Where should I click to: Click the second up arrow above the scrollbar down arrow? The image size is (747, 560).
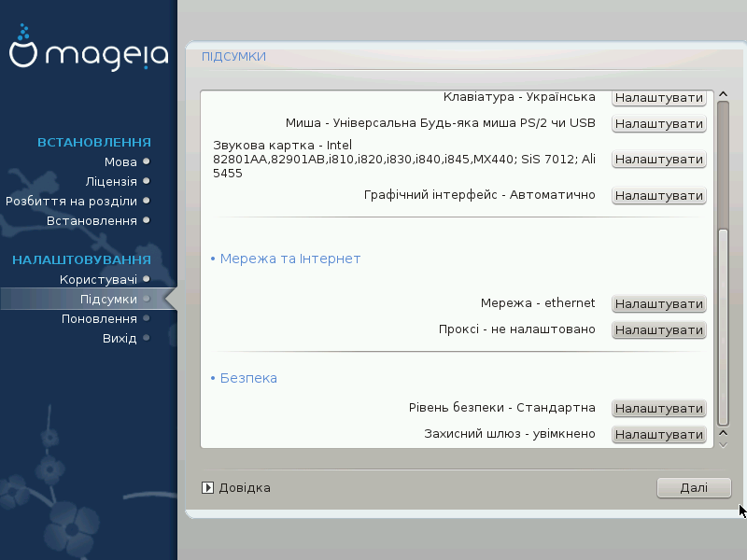[x=723, y=433]
